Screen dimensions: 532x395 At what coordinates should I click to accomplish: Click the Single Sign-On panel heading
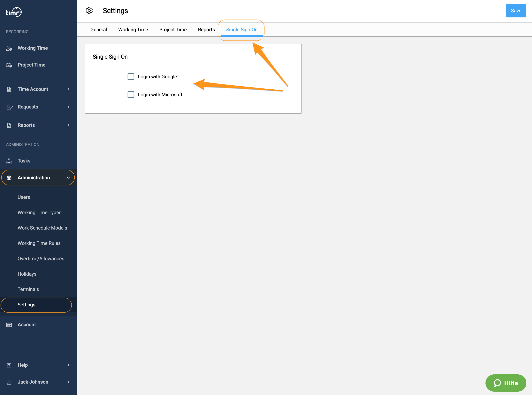(x=110, y=57)
